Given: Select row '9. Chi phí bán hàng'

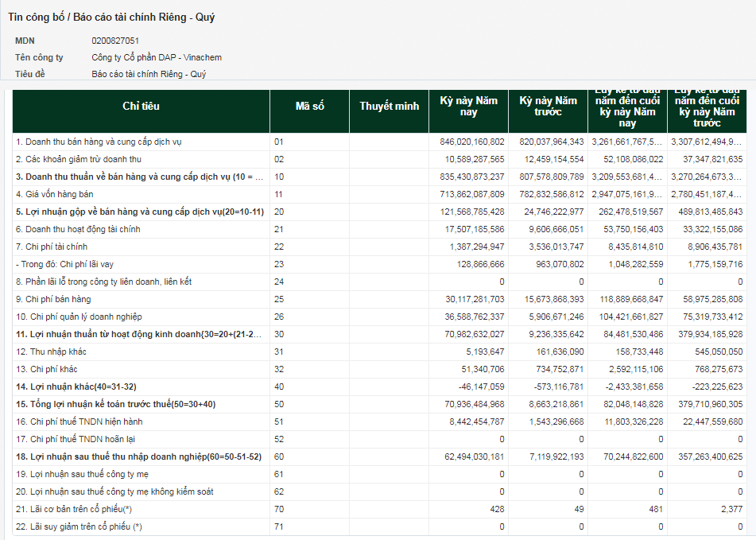Looking at the screenshot, I should tap(379, 299).
